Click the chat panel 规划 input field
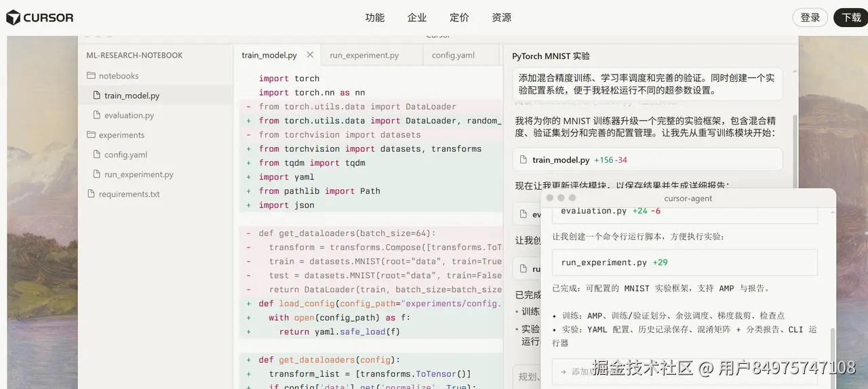 point(526,376)
